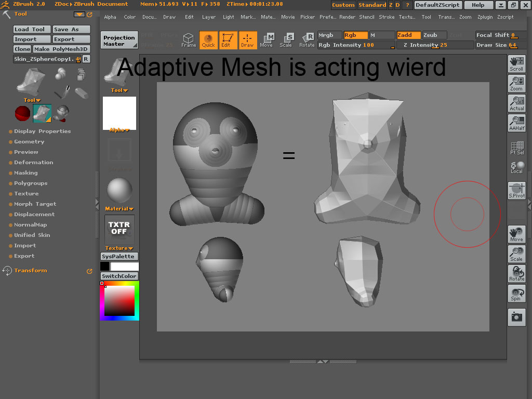
Task: Click the S.Pivot icon
Action: coord(516,190)
